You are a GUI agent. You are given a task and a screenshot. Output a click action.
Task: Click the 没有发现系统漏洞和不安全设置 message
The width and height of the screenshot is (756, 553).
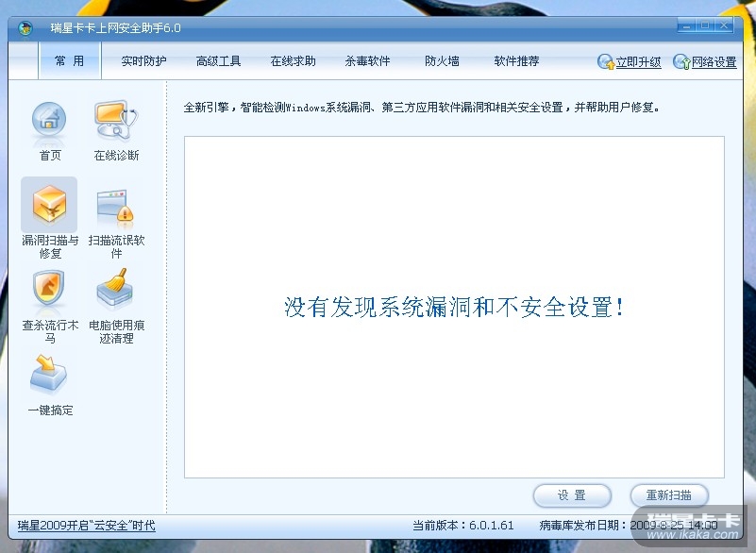(454, 307)
